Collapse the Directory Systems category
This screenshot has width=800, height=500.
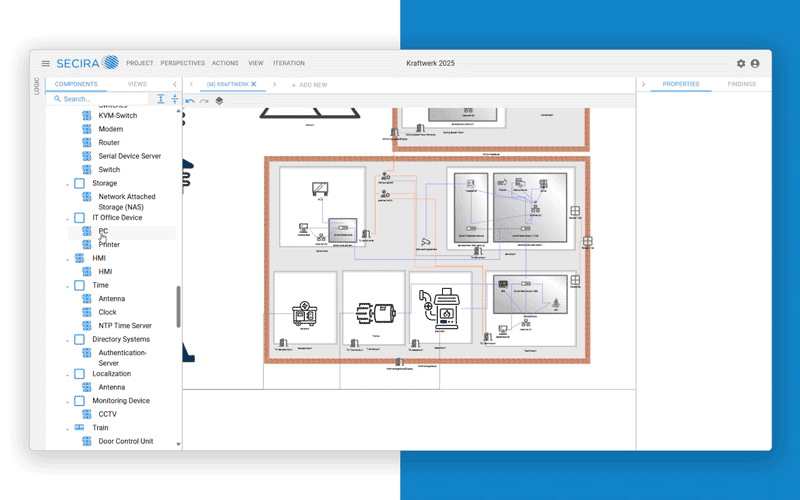68,340
